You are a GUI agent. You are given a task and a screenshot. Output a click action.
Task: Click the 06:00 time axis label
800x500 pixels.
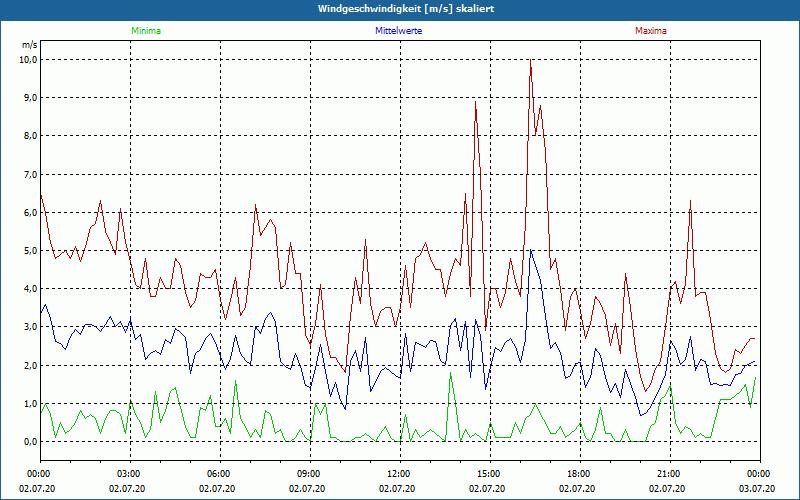coord(219,473)
